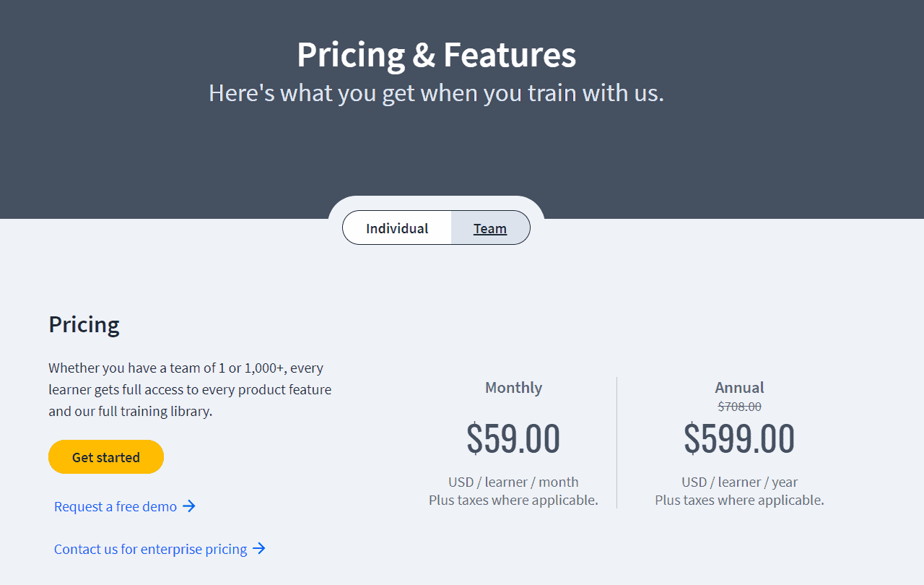Click the crossed-out $708.00 original price
The height and width of the screenshot is (585, 924).
(x=739, y=406)
